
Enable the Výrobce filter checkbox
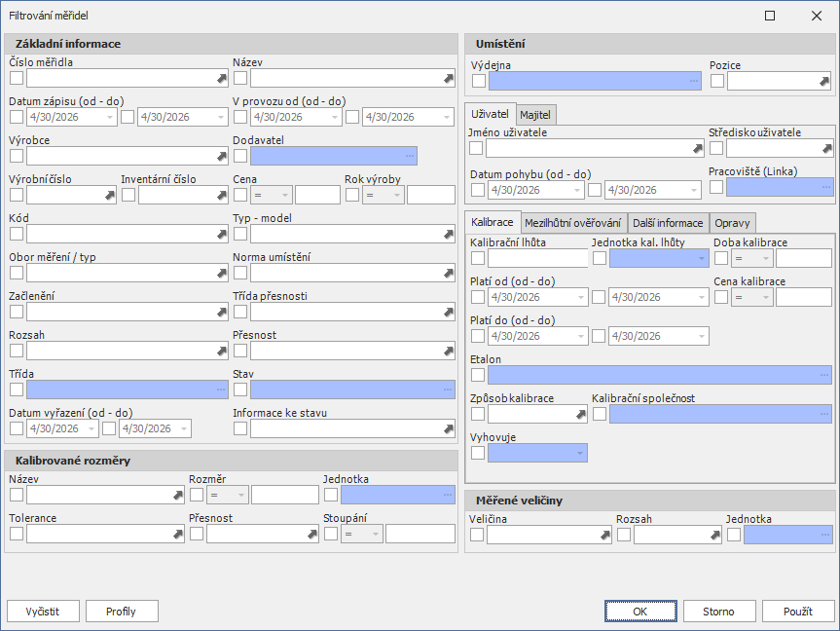[x=17, y=156]
